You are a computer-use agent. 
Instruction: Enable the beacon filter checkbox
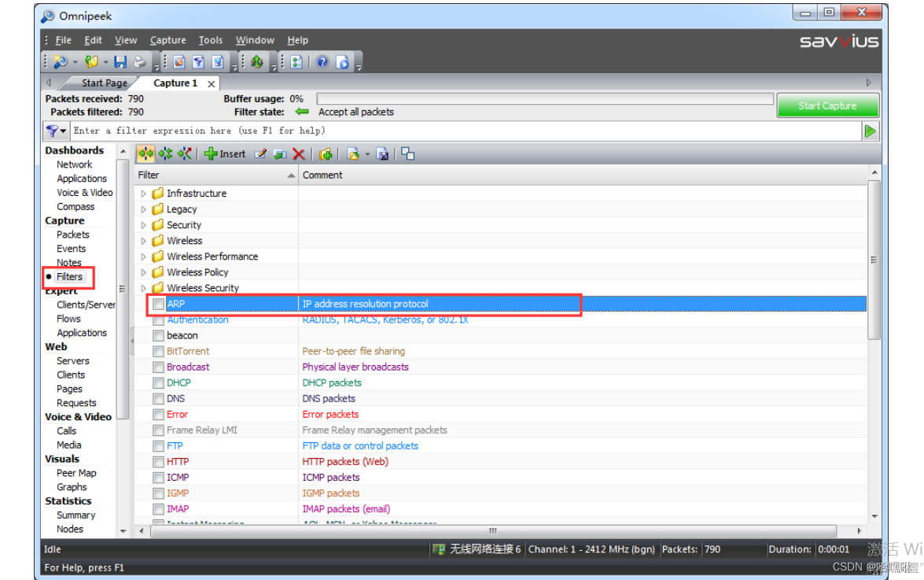click(x=159, y=335)
